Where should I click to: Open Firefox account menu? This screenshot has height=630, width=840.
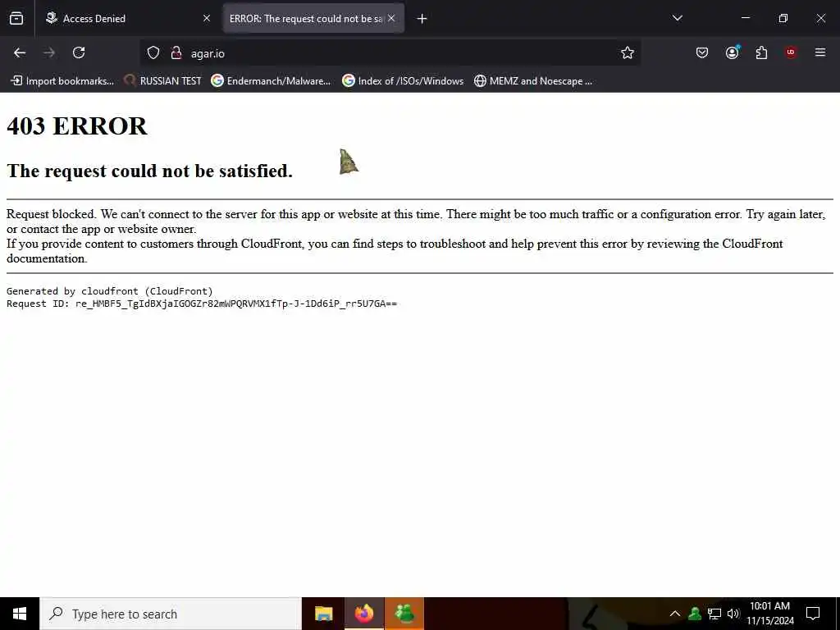[732, 52]
